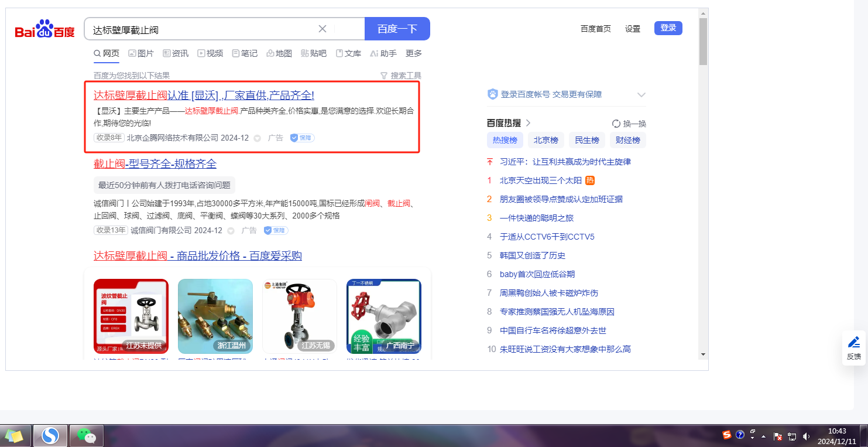Clear the search box with the X icon
The image size is (868, 447).
click(x=323, y=29)
